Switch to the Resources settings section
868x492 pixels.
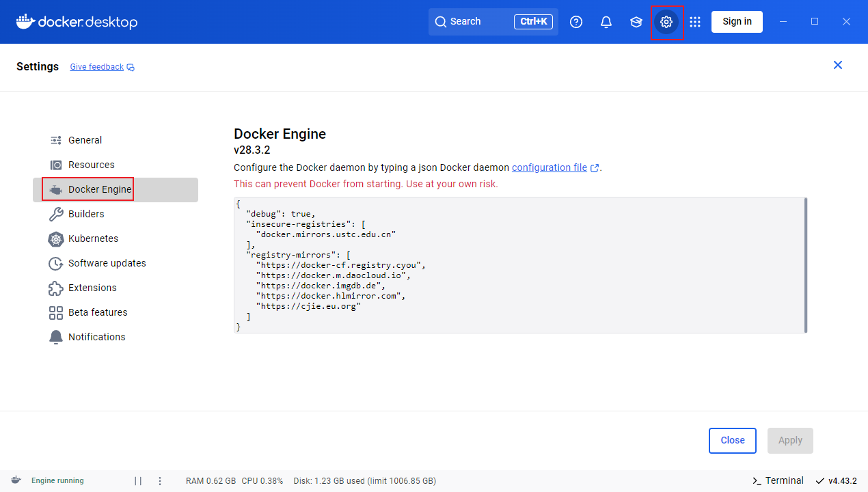(91, 165)
